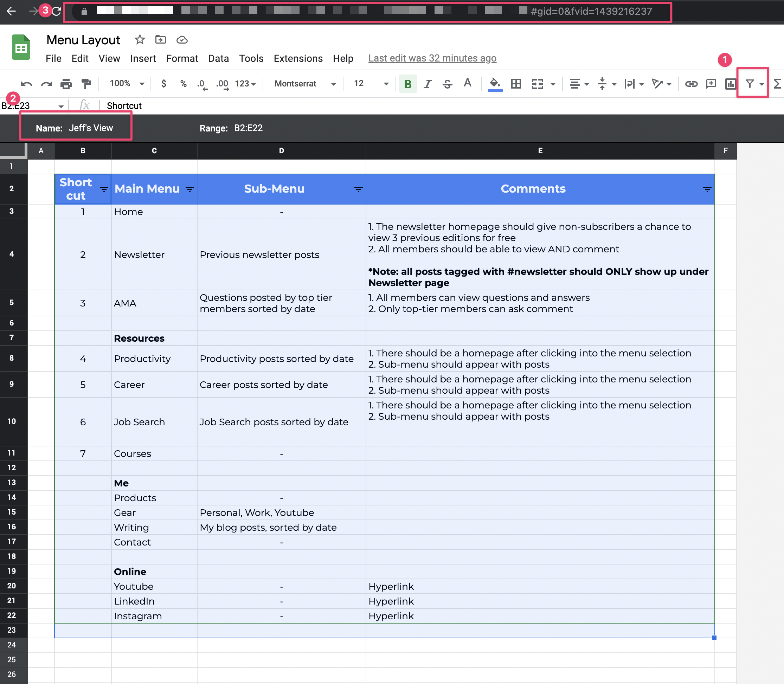Edit the filter view Range B2:E22
The width and height of the screenshot is (784, 684).
pyautogui.click(x=249, y=128)
